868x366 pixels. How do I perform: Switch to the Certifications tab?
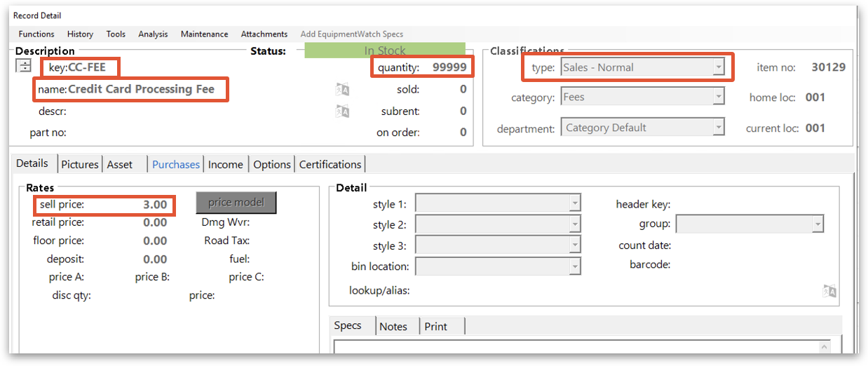pyautogui.click(x=330, y=164)
